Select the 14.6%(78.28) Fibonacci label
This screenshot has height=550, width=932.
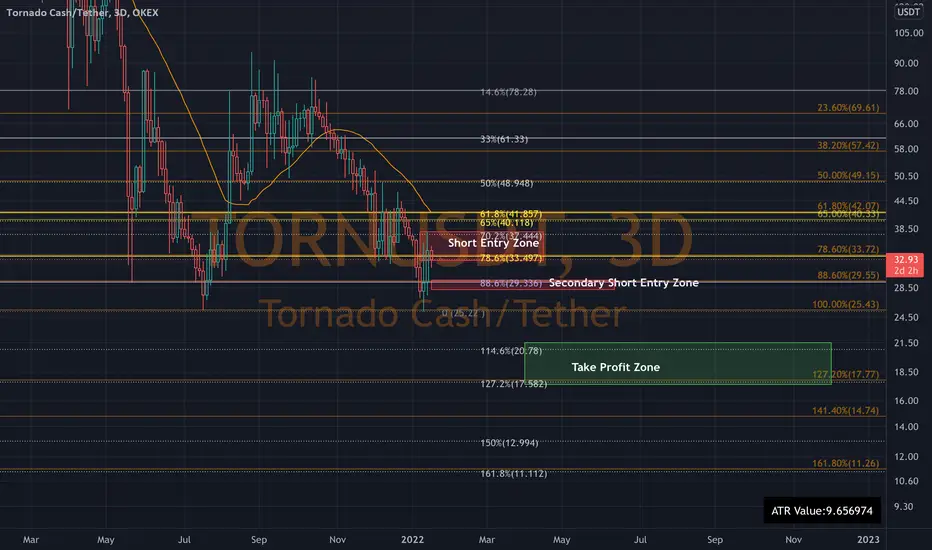click(508, 92)
